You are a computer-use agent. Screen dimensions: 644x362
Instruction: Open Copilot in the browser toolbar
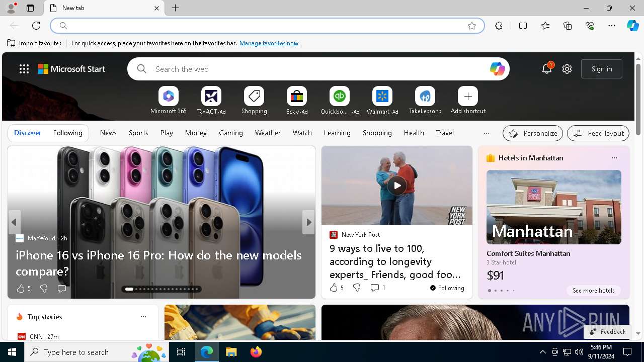(632, 26)
